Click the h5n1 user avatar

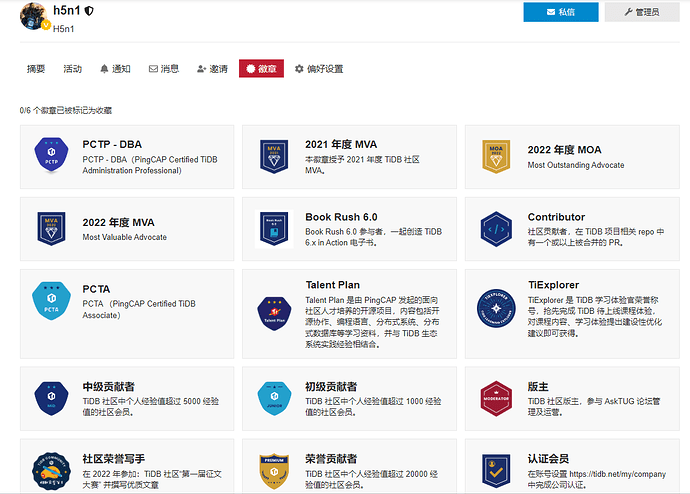tap(33, 16)
